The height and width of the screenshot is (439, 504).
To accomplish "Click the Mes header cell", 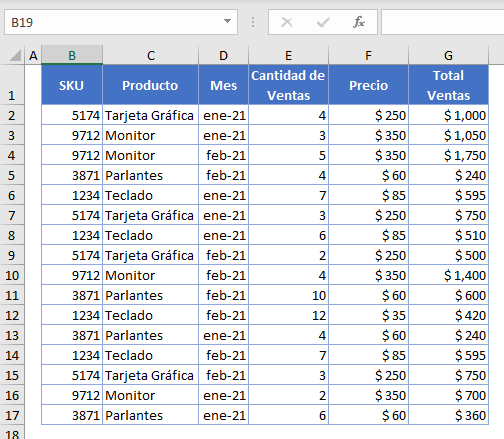I will 224,85.
